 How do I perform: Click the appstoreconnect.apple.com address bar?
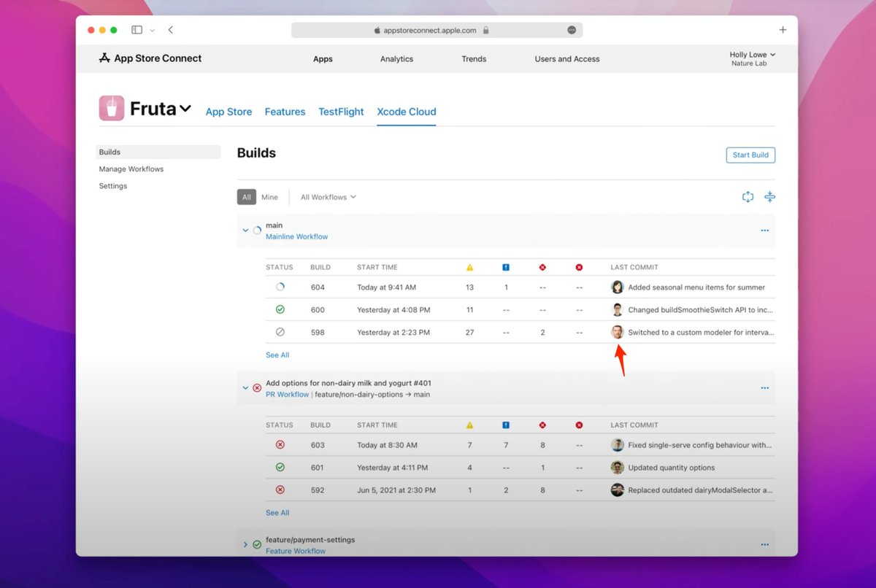point(437,30)
